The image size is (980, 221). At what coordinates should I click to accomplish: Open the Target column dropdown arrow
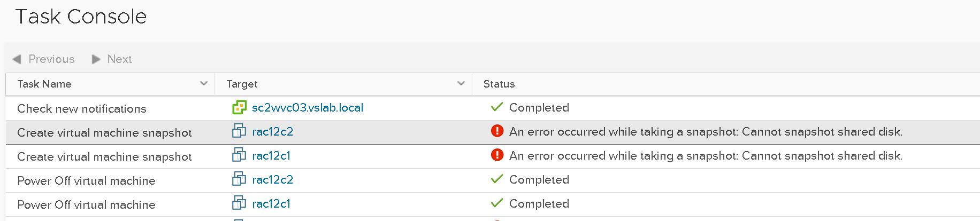[461, 84]
